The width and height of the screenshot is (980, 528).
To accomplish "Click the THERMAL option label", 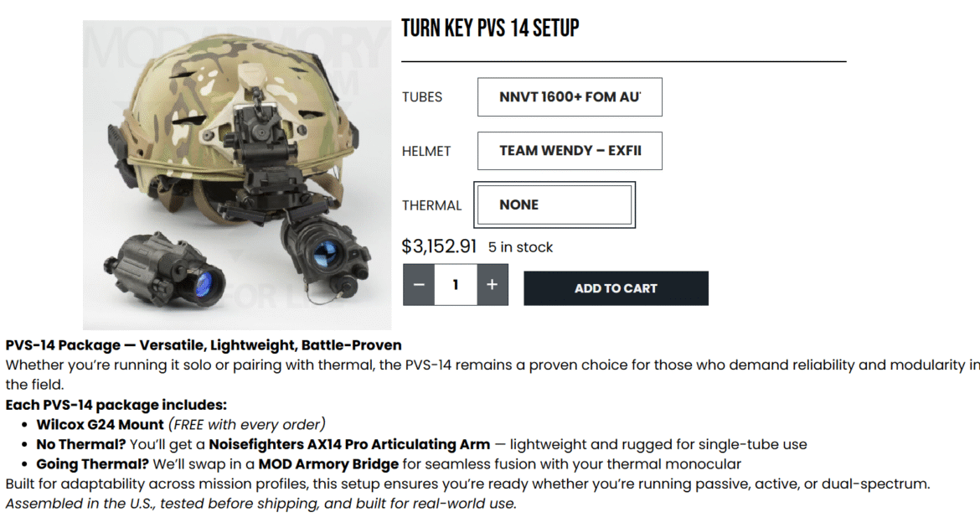I will pos(431,205).
